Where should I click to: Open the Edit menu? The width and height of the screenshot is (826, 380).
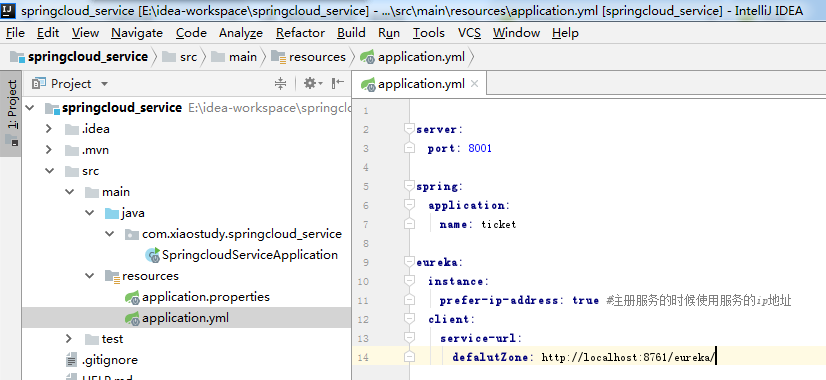pyautogui.click(x=48, y=33)
